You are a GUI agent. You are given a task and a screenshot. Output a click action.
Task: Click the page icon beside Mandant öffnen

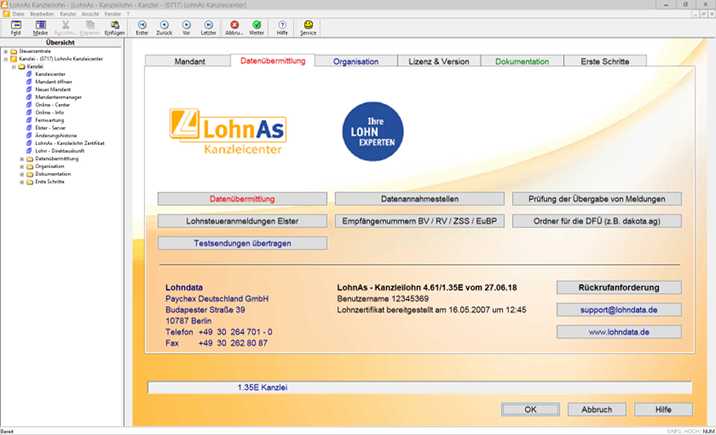coord(29,82)
